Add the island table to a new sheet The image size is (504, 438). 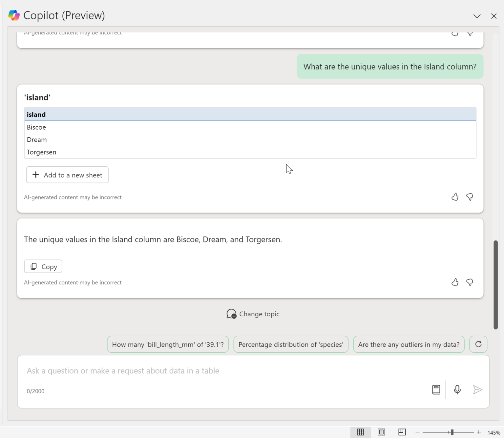tap(67, 175)
